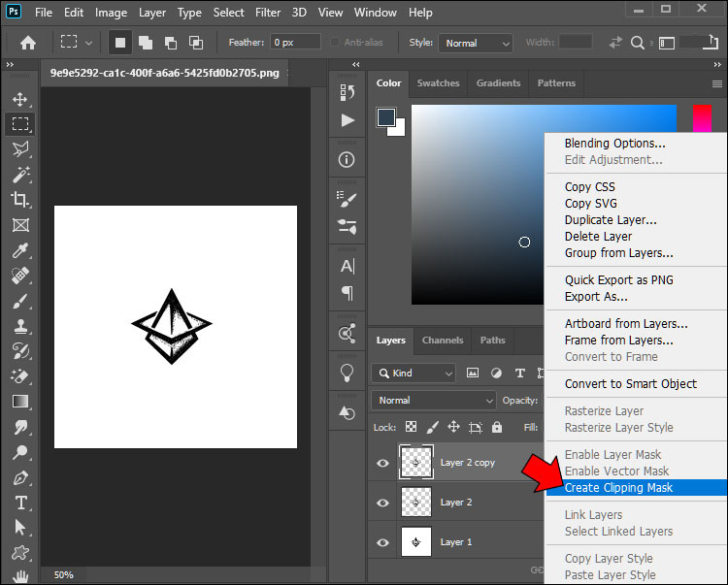Hide Layer 1 visibility eye
Image resolution: width=728 pixels, height=585 pixels.
point(382,542)
